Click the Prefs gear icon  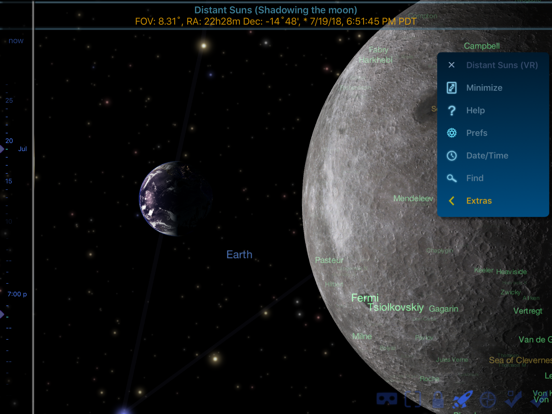tap(452, 133)
